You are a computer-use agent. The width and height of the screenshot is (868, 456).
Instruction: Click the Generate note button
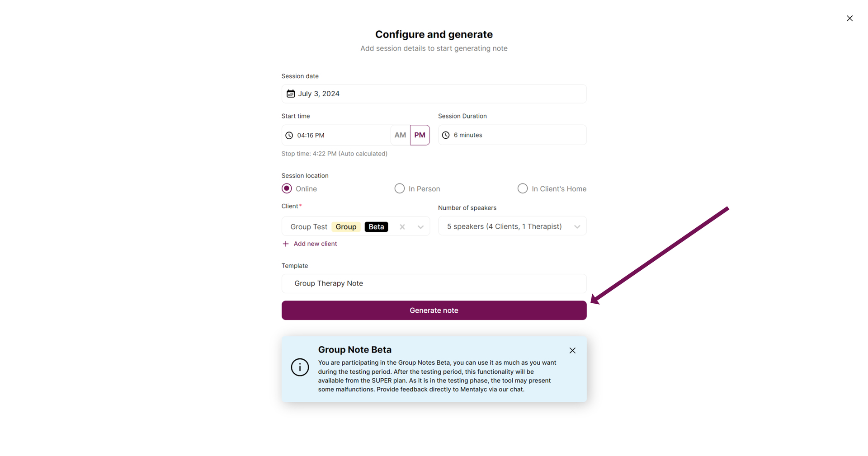point(434,310)
